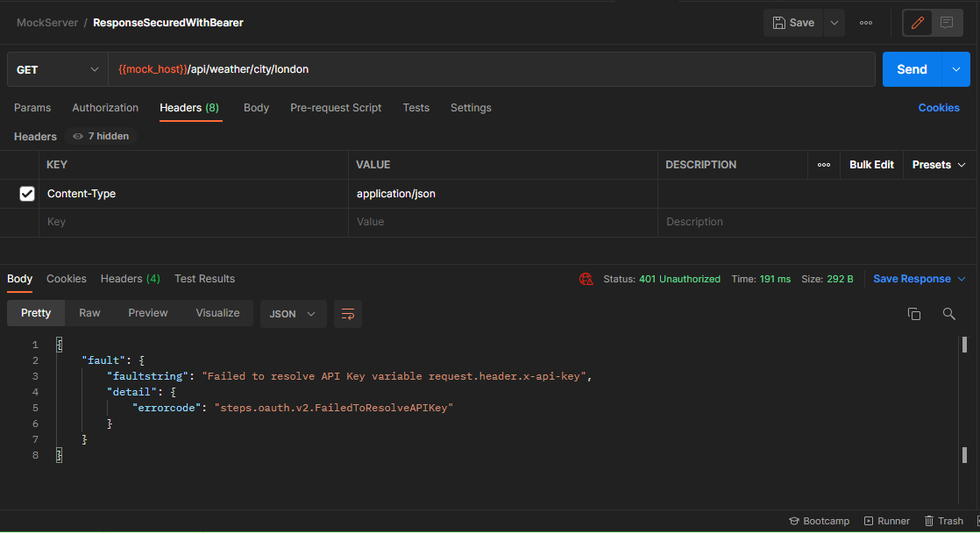Open the request Body tab
Screen dimensions: 980x534
tap(256, 108)
